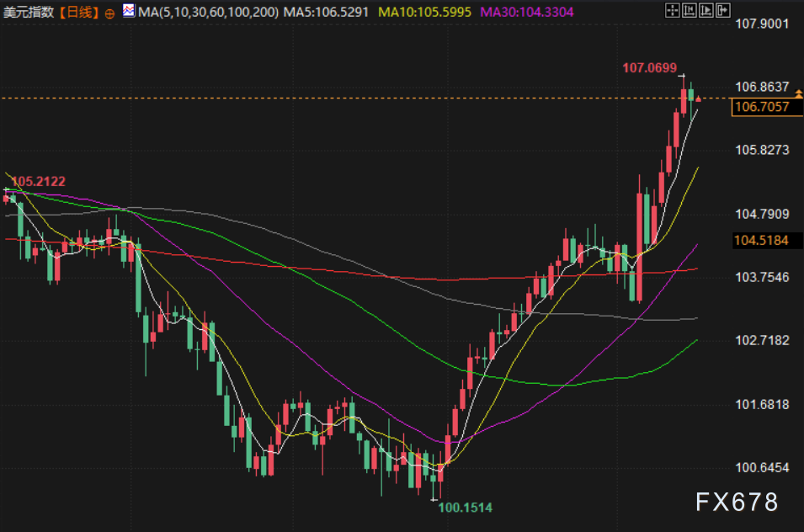The width and height of the screenshot is (804, 532).
Task: Select the MA5 value label
Action: 326,13
